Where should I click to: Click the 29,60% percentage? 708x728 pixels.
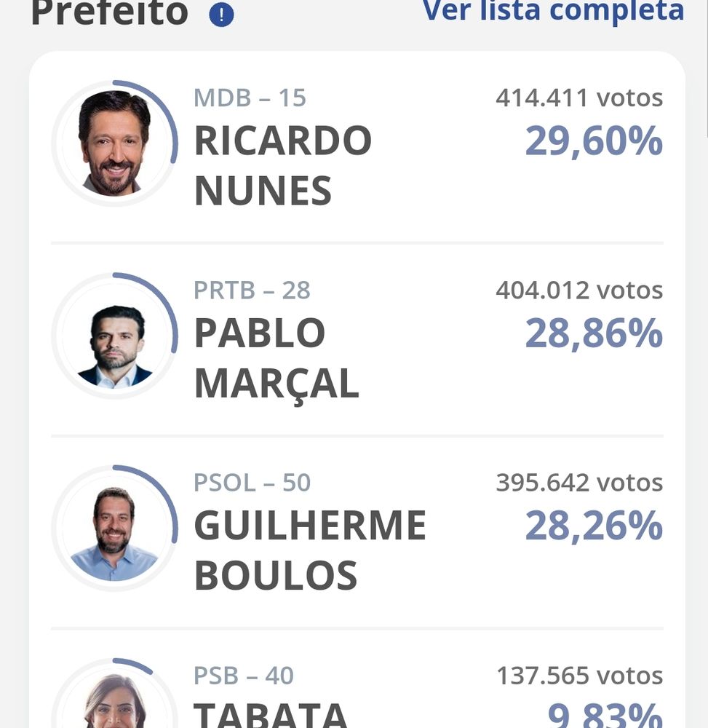coord(593,141)
